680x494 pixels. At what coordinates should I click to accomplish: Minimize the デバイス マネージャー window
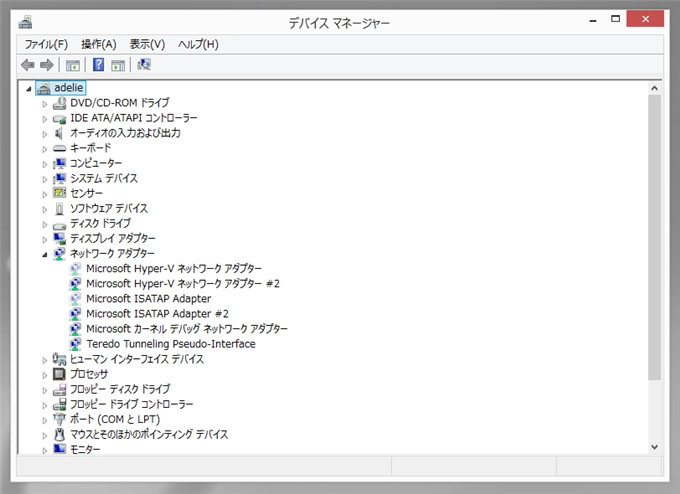[593, 20]
